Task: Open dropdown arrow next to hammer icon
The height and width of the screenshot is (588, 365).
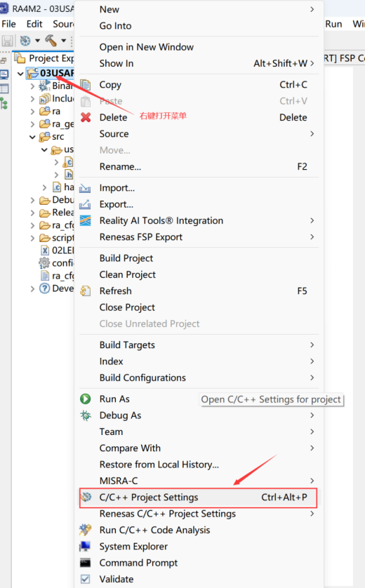Action: coord(64,41)
